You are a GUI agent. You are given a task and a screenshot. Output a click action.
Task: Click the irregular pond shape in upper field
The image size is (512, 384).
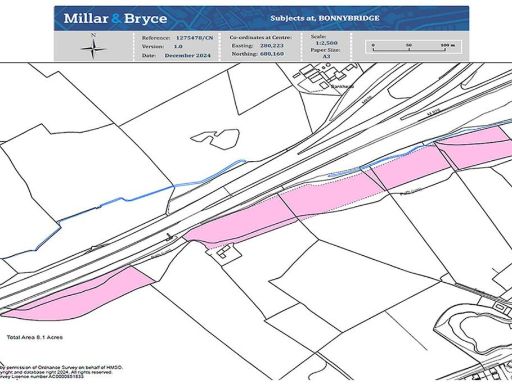click(x=216, y=140)
